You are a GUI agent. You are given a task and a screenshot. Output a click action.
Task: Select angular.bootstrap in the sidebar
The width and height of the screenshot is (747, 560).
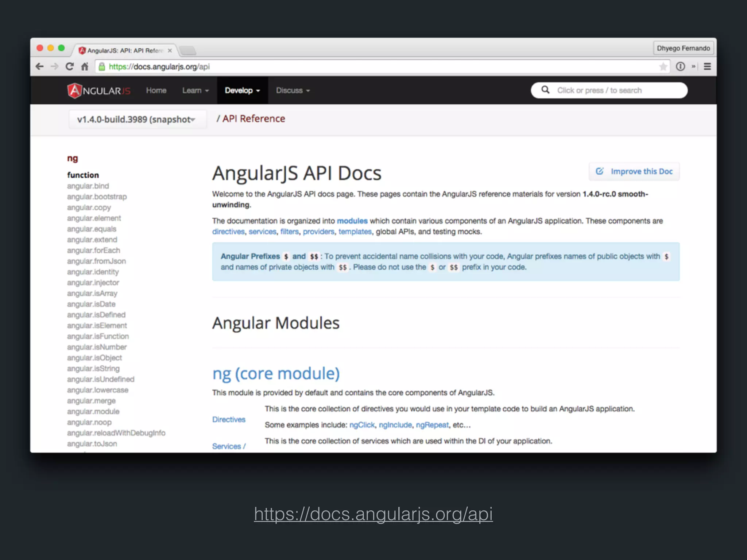(x=97, y=197)
